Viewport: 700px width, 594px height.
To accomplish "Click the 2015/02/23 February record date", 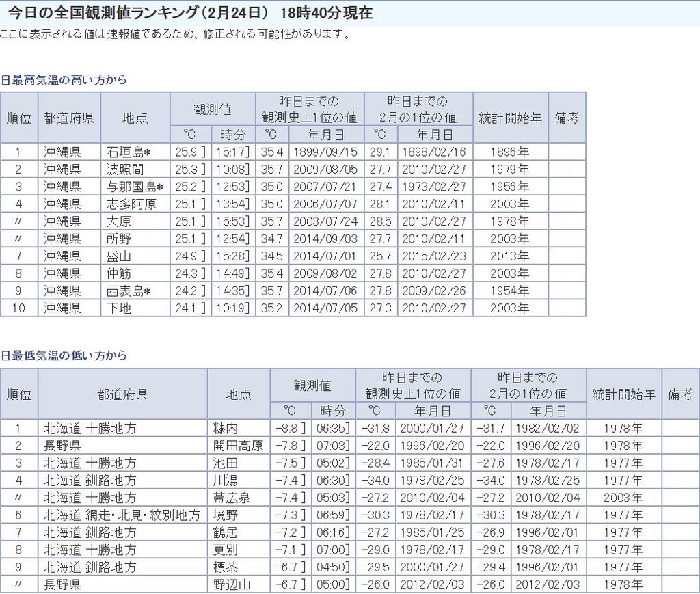I will (434, 256).
